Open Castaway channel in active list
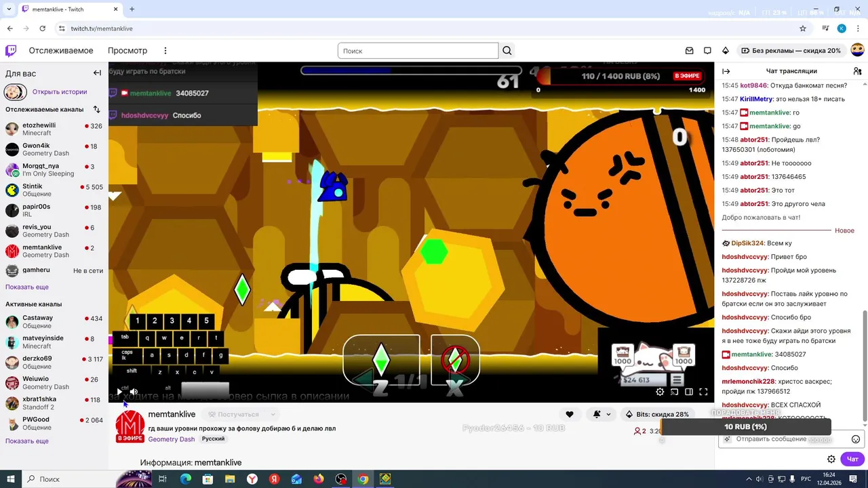Viewport: 868px width, 488px height. click(54, 321)
